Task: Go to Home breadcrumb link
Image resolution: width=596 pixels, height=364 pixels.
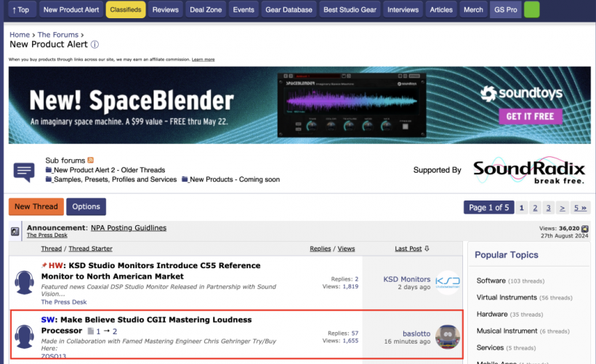Action: click(20, 35)
